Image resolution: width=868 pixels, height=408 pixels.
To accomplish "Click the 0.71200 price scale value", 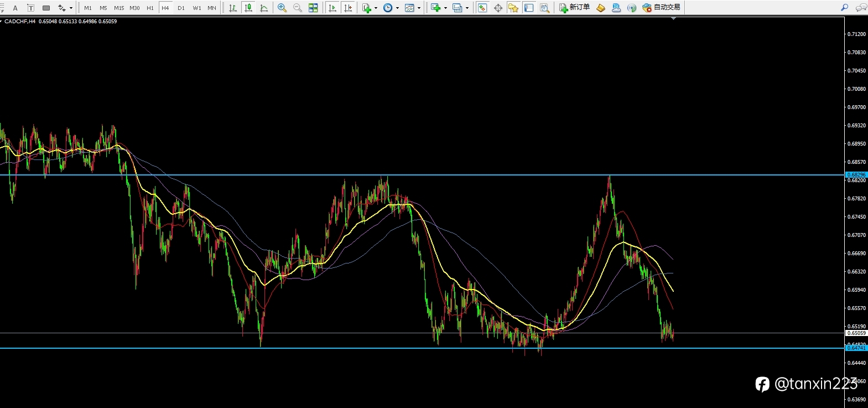I will click(x=856, y=34).
